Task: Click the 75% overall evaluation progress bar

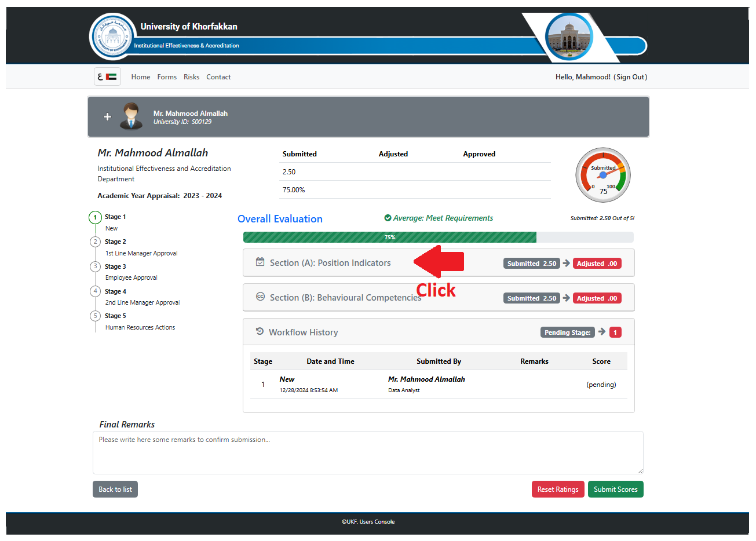Action: 390,237
